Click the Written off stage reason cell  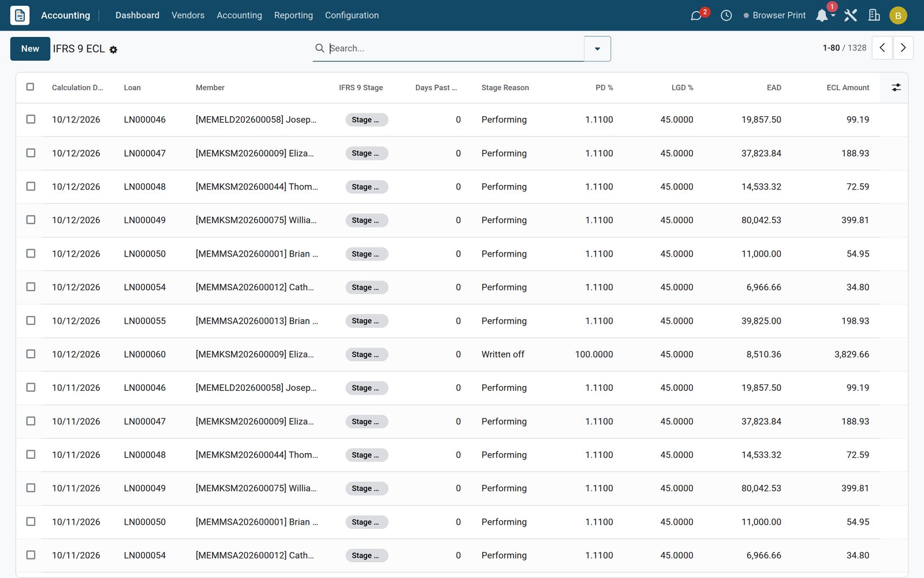503,354
